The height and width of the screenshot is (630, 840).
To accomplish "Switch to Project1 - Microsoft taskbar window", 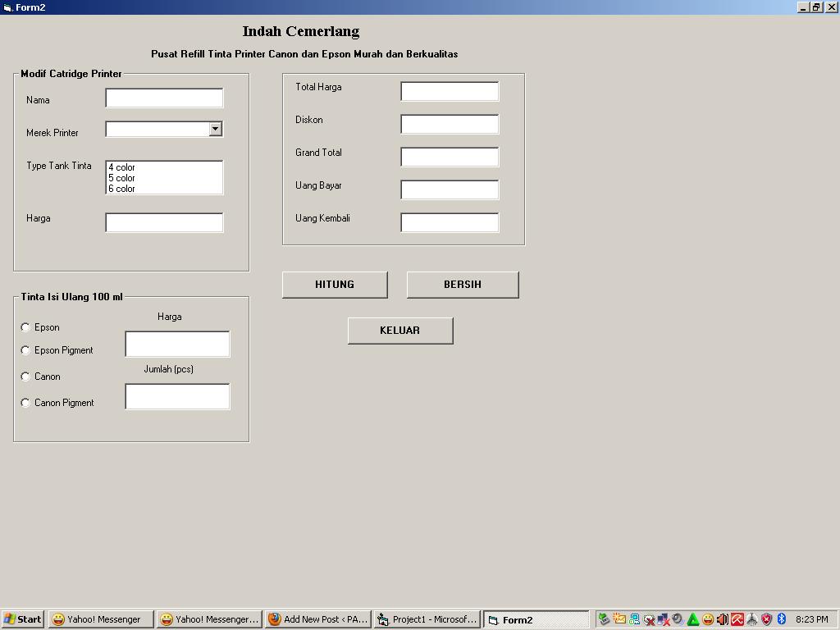I will (x=427, y=619).
